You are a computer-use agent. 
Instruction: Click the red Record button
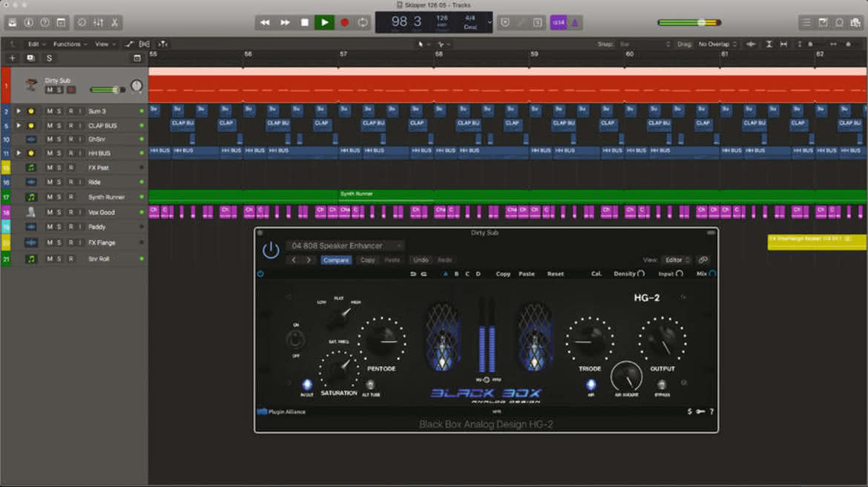point(344,23)
